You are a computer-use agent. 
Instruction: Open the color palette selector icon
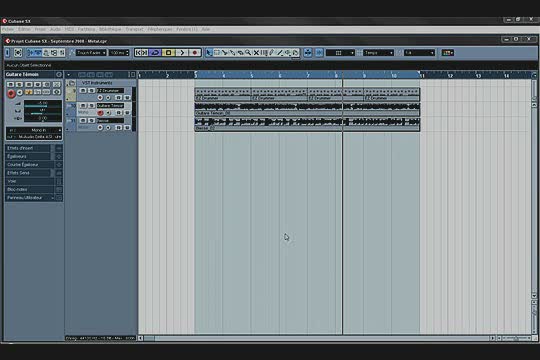[x=448, y=53]
